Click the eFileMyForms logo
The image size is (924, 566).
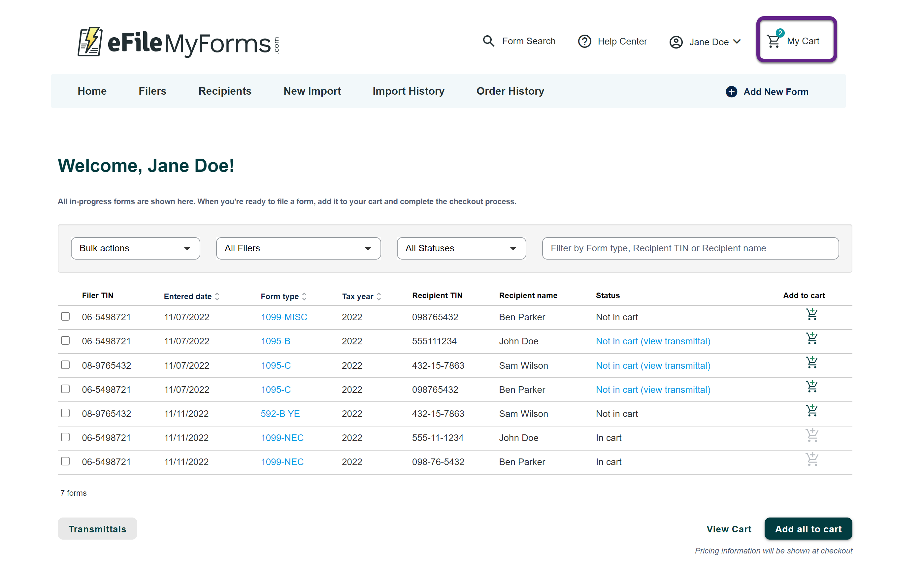coord(178,42)
